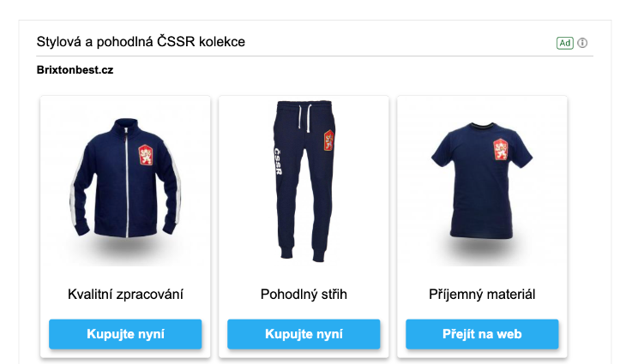Click the Přejít na web button
Viewport: 620px width, 364px height.
[482, 334]
